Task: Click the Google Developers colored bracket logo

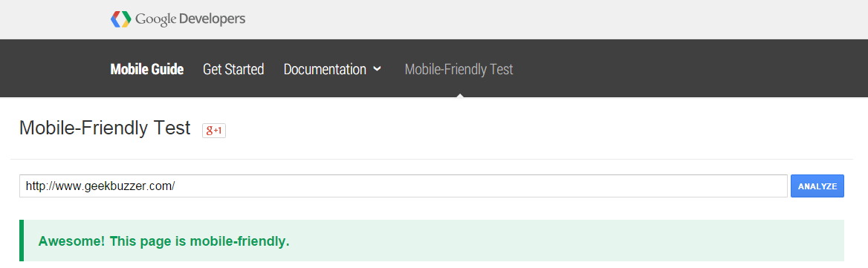Action: click(120, 19)
